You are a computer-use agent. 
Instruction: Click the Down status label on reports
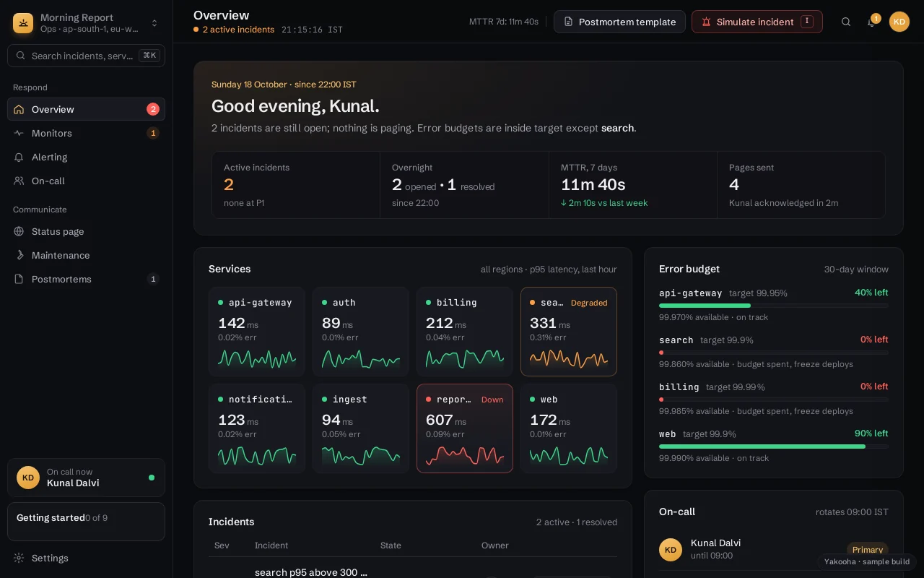pyautogui.click(x=492, y=400)
